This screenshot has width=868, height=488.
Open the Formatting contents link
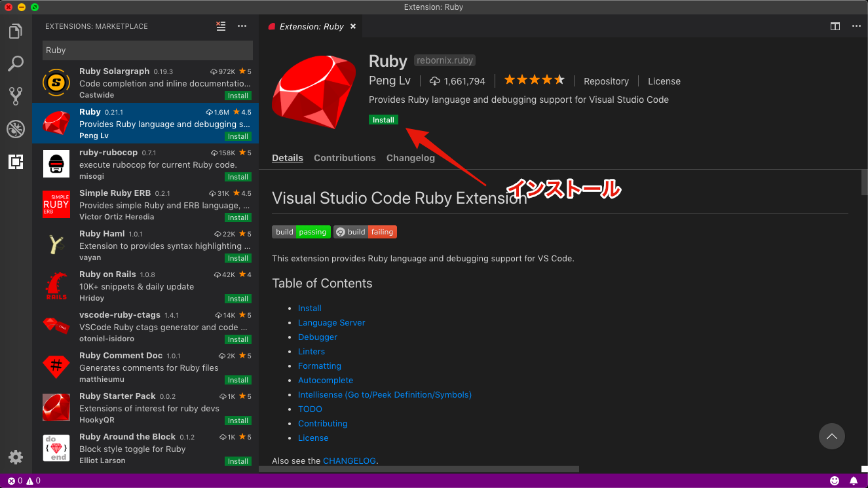(320, 366)
